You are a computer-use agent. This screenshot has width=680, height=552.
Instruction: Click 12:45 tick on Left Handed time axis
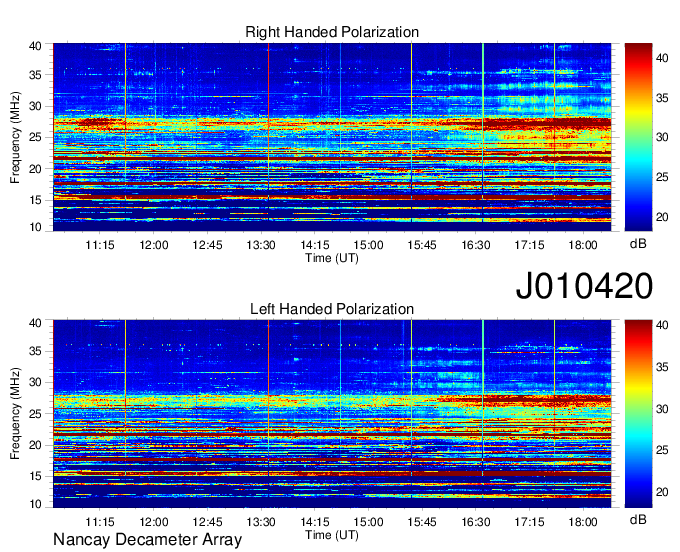click(208, 522)
